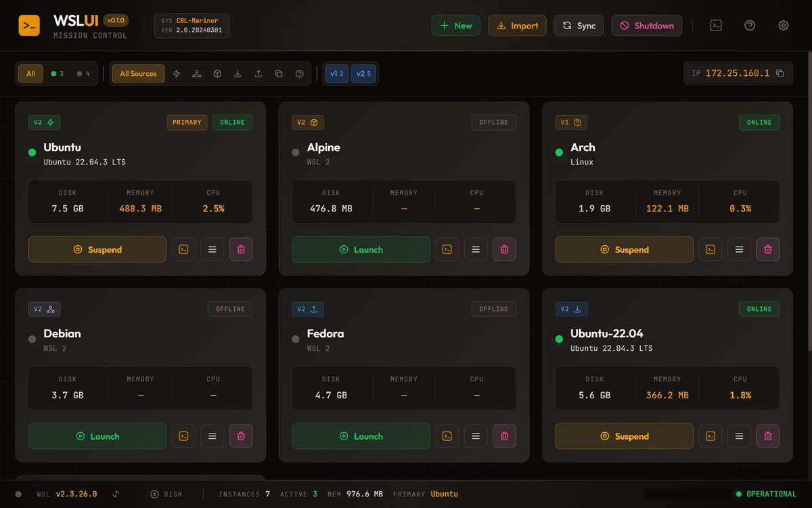Toggle the v2 version filter
This screenshot has height=508, width=812.
(363, 73)
